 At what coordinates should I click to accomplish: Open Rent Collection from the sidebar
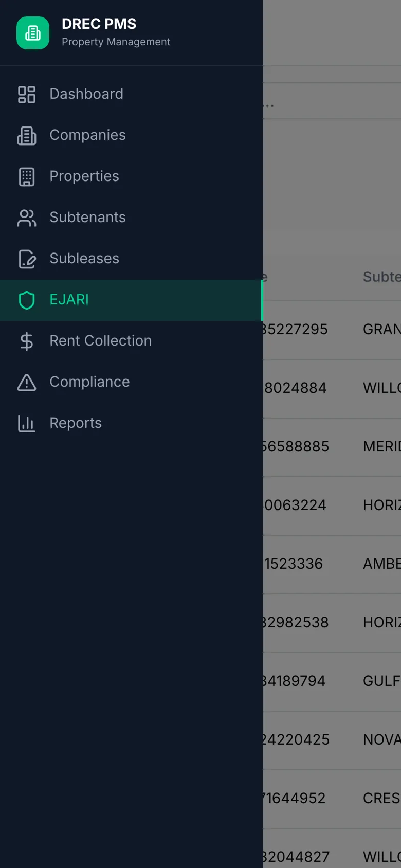point(132,341)
